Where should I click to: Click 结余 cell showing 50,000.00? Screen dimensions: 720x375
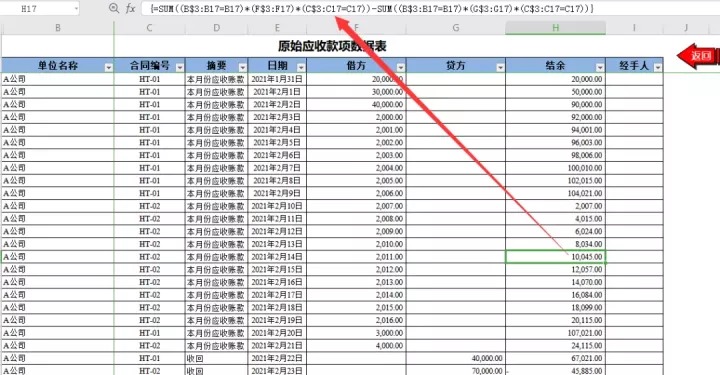[556, 92]
